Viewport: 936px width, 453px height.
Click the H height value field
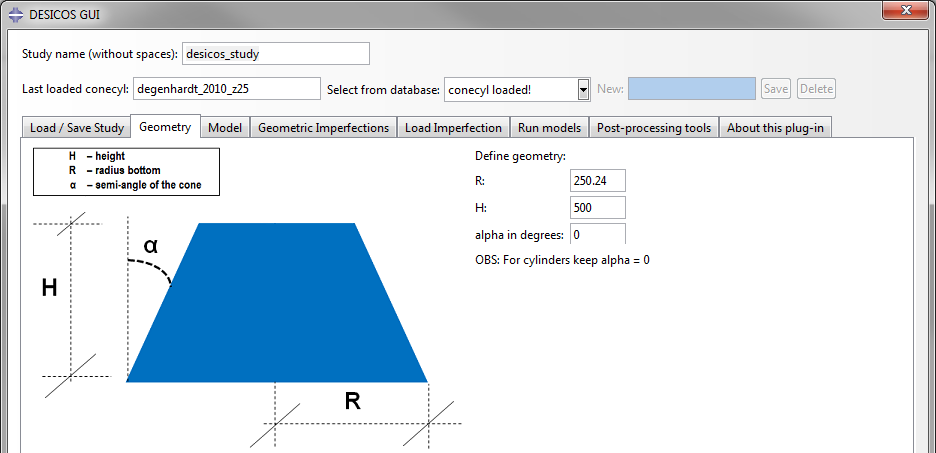click(x=598, y=207)
